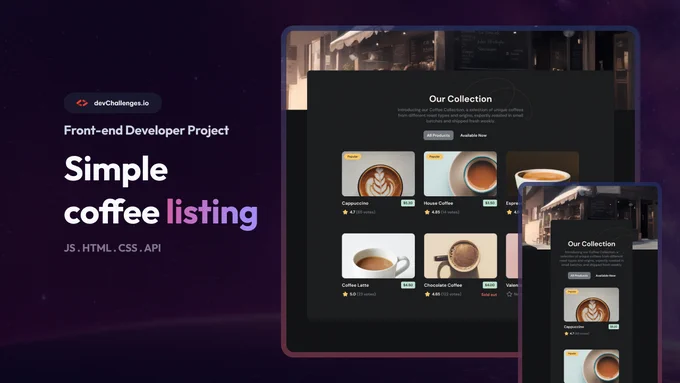Click Popular badge on second mobile card

[572, 354]
